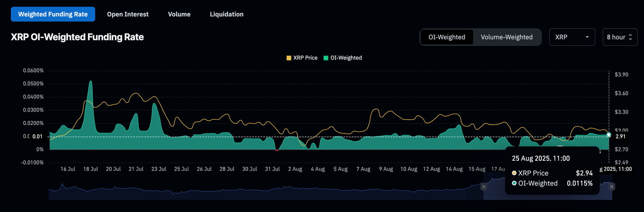
Task: Open the XRP coin selector dropdown
Action: 571,37
